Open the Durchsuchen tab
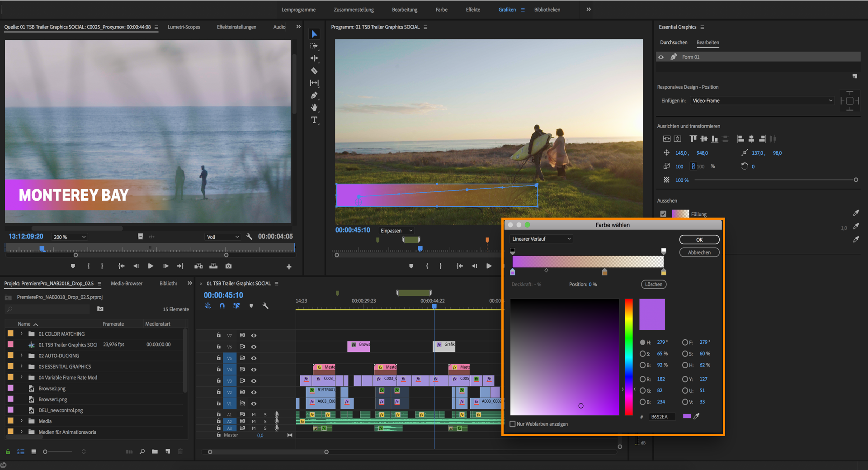This screenshot has width=868, height=470. click(x=673, y=43)
